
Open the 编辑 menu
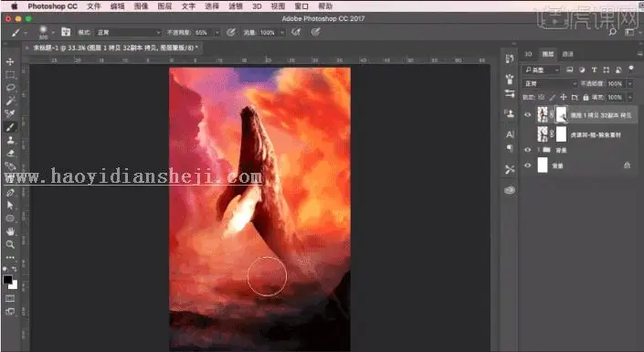pos(118,6)
